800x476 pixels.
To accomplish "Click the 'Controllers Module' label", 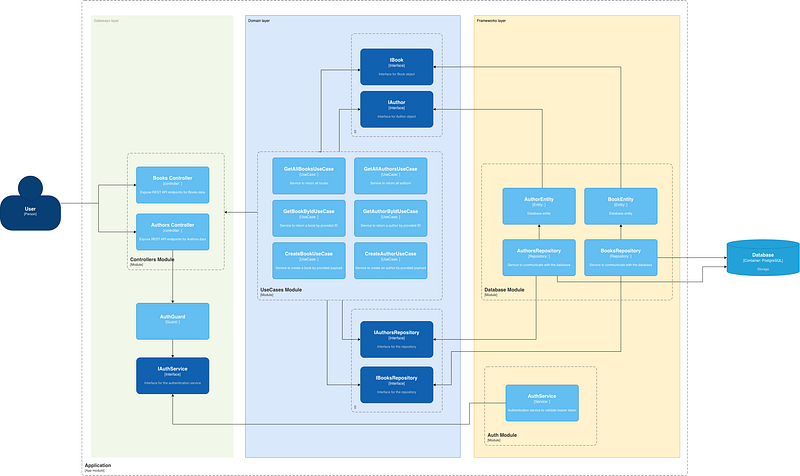I will tap(152, 259).
